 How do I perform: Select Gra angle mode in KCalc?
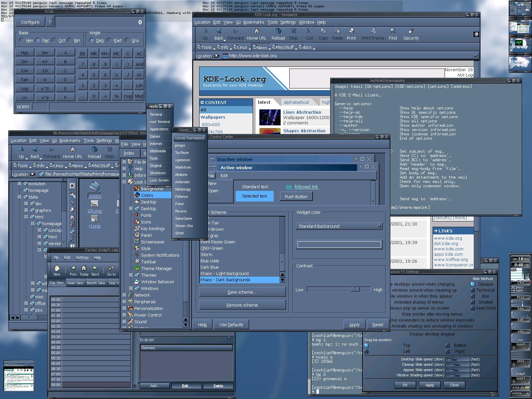pos(127,40)
